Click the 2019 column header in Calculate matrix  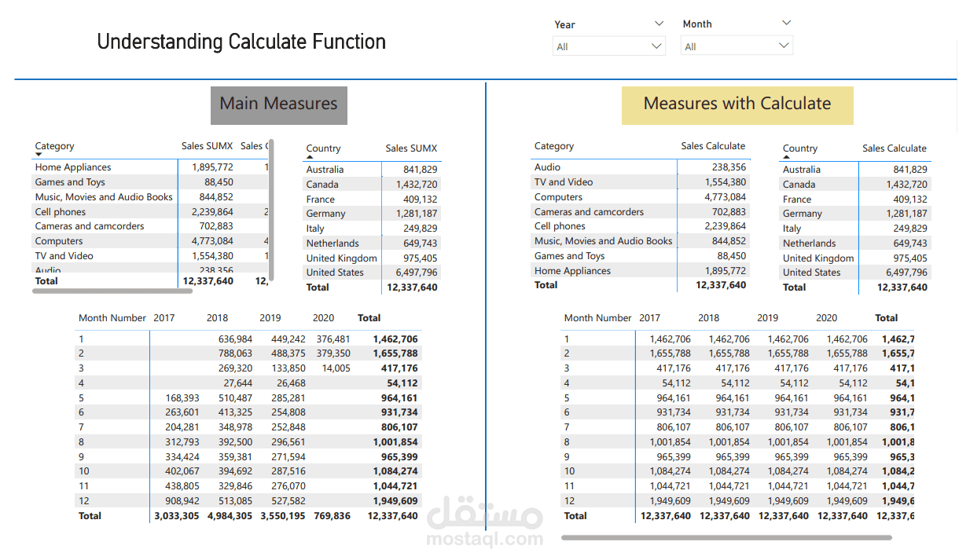click(768, 318)
